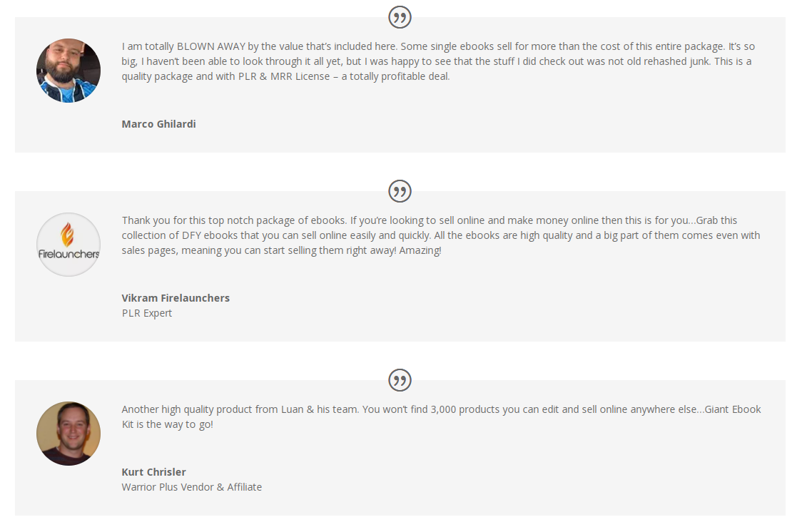Click the name Marco Ghilardi
Viewport: 802px width, 532px height.
(158, 124)
